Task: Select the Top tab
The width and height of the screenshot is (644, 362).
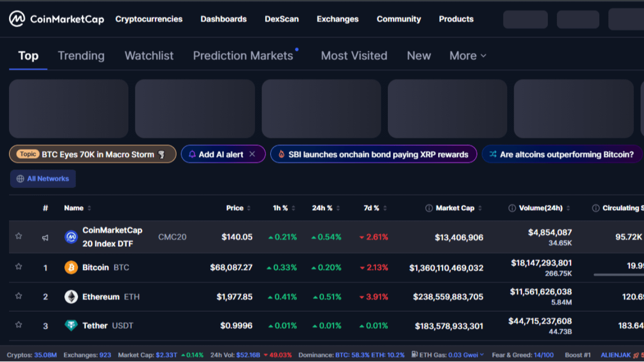Action: tap(28, 56)
